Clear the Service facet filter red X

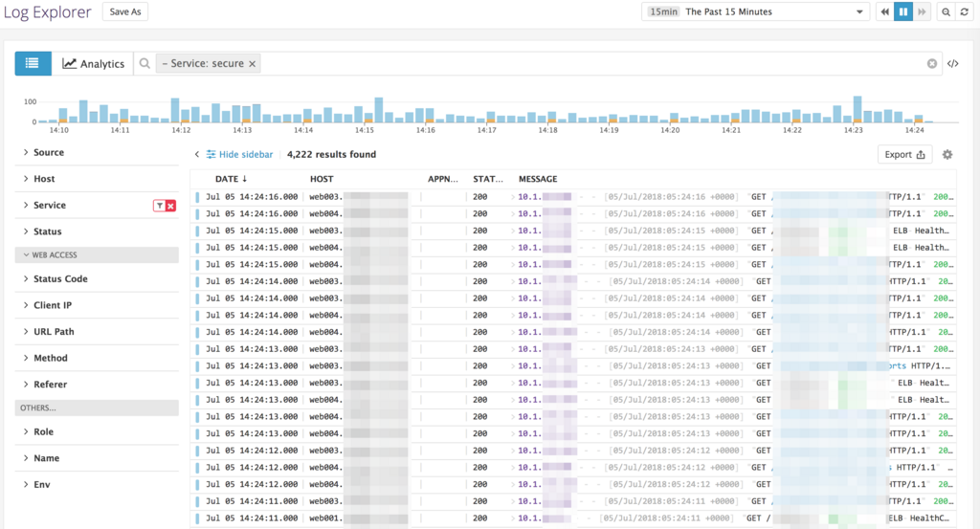170,206
